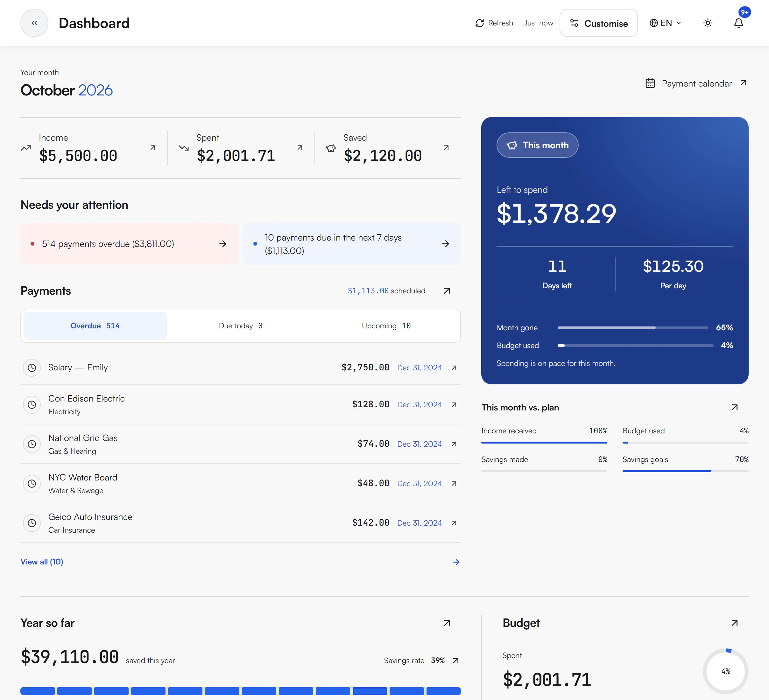Open Savings rate 39% arrow

[x=455, y=660]
